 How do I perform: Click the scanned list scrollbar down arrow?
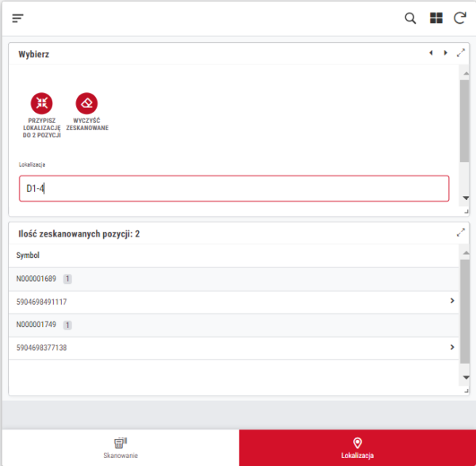click(466, 379)
